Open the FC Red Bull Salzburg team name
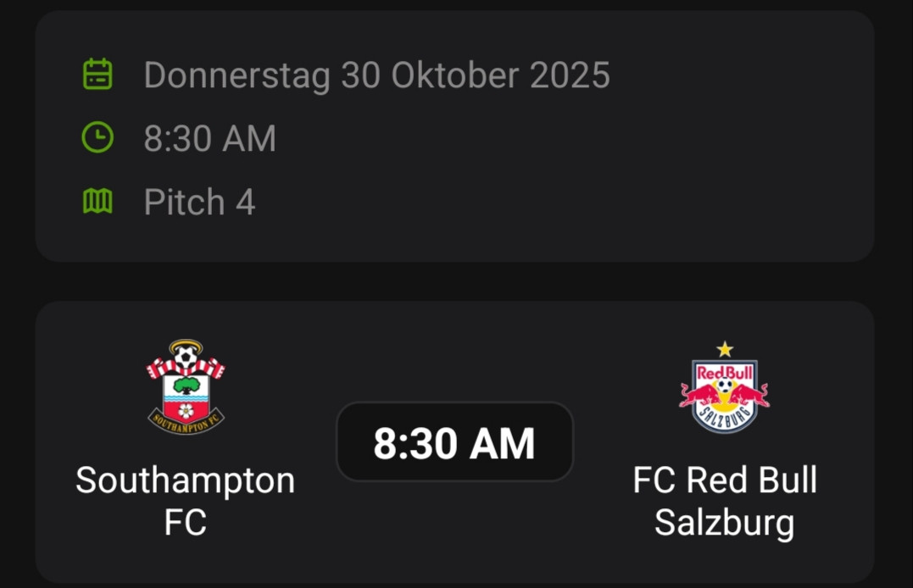This screenshot has width=913, height=588. (x=725, y=501)
